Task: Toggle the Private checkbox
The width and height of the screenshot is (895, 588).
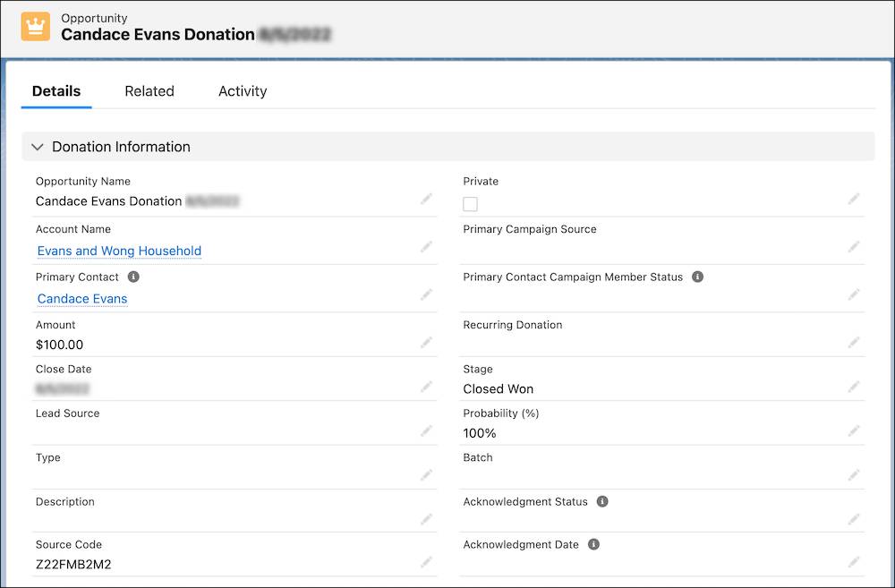Action: [x=471, y=204]
